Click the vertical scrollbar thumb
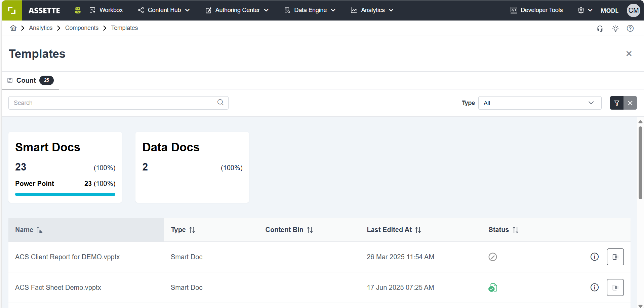This screenshot has height=308, width=644. 640,163
